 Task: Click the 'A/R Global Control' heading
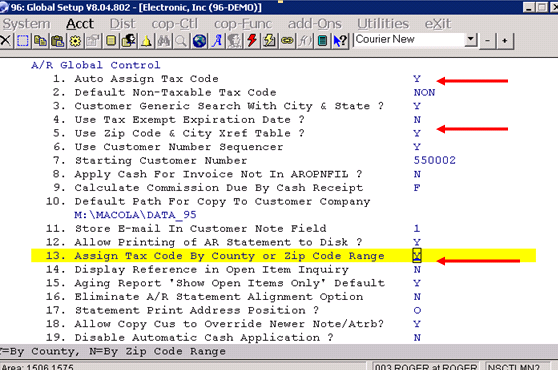pos(96,65)
